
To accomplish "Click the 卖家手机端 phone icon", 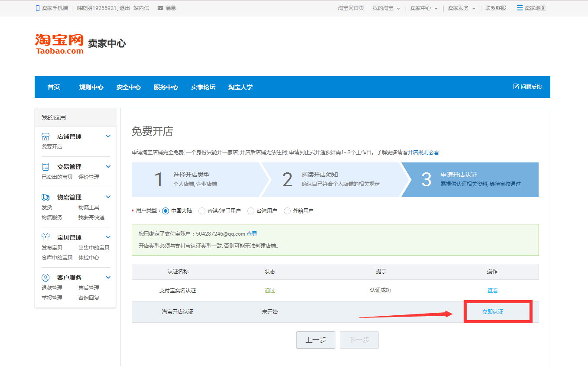I will [x=38, y=8].
